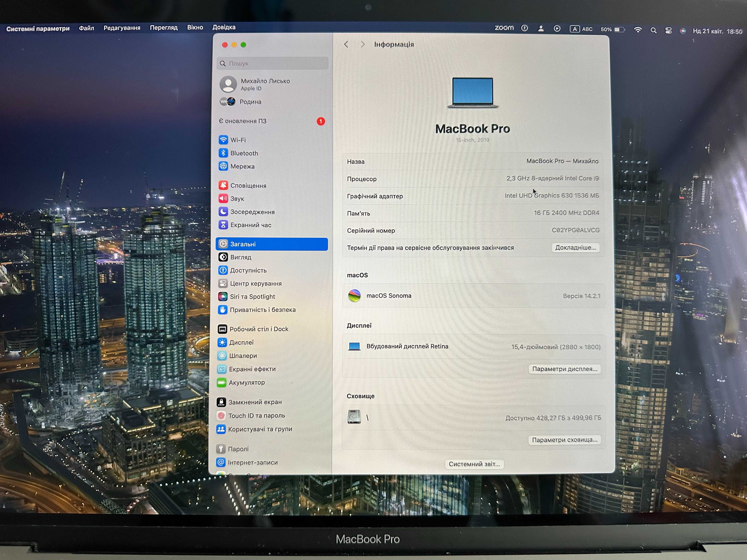747x560 pixels.
Task: Go forward with the forward arrow
Action: tap(363, 45)
